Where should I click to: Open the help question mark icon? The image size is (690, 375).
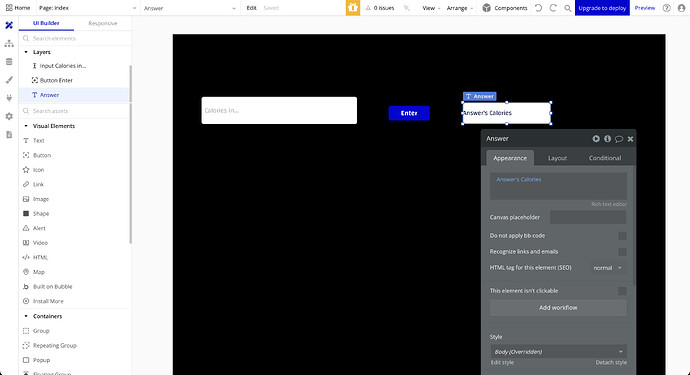pos(667,8)
